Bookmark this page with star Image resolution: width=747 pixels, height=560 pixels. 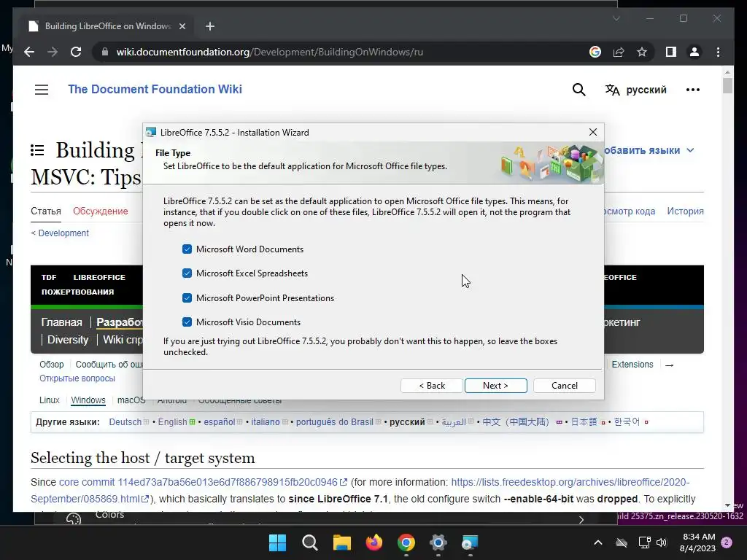pos(642,52)
